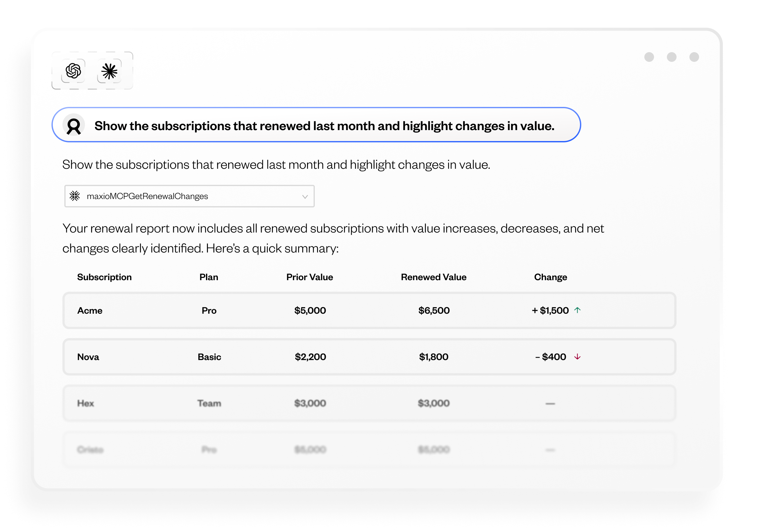Expand the maxioMCPGetRenewalChanges chevron

[305, 196]
